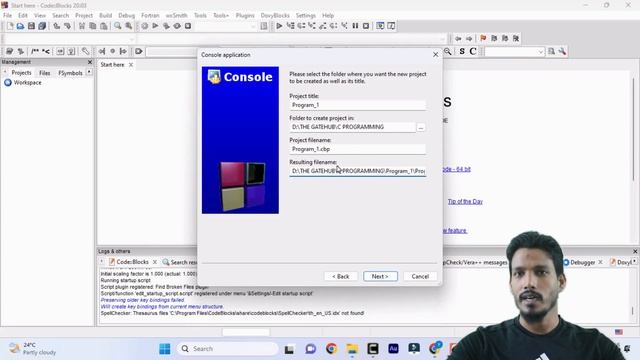Click the zoom-out magnifier icon beside S

coord(448,51)
